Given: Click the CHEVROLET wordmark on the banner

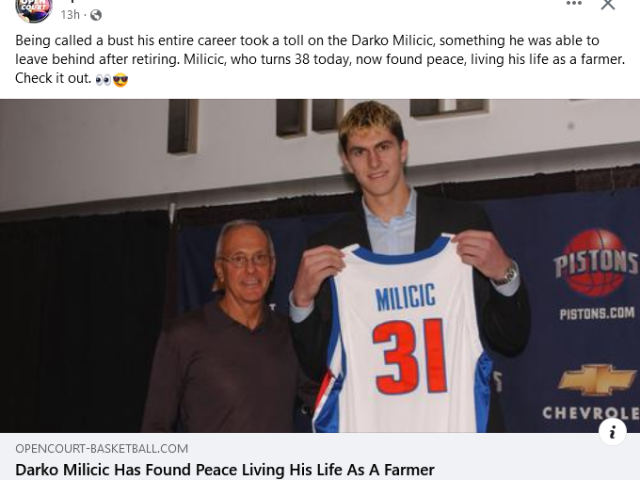Looking at the screenshot, I should click(591, 413).
